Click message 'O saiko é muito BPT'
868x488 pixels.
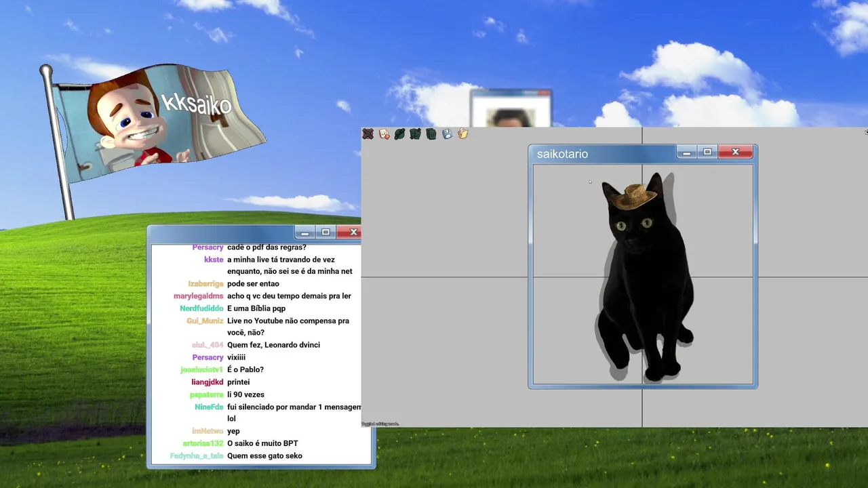(x=262, y=443)
